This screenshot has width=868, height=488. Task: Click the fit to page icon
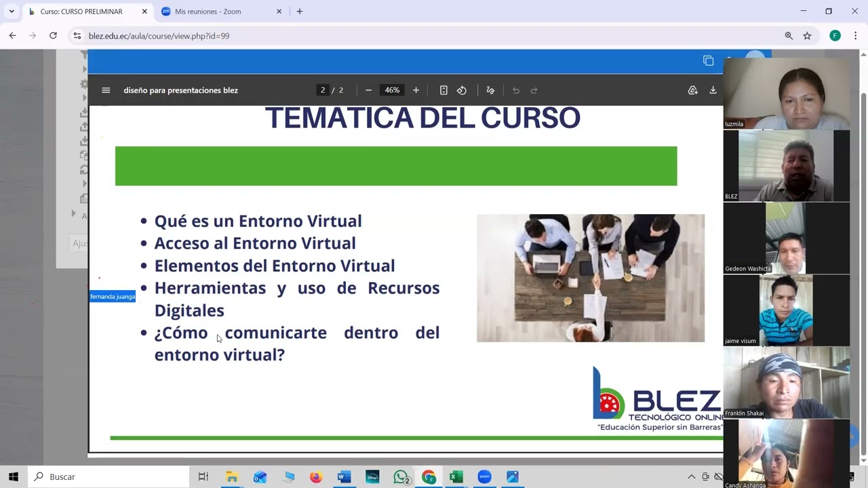[443, 90]
